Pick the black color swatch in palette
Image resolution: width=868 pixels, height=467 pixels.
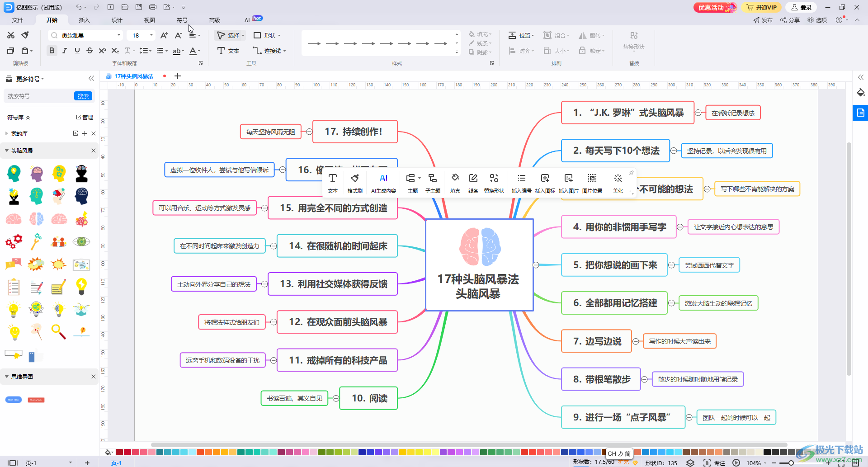point(767,452)
